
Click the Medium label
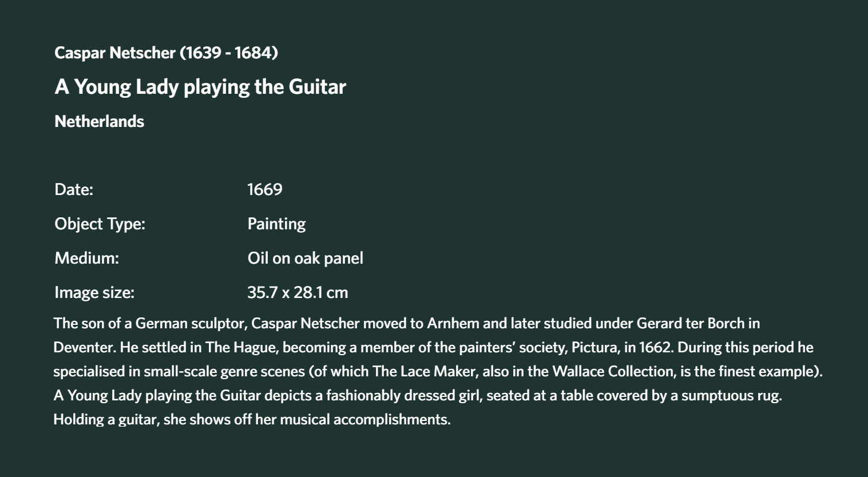point(87,258)
